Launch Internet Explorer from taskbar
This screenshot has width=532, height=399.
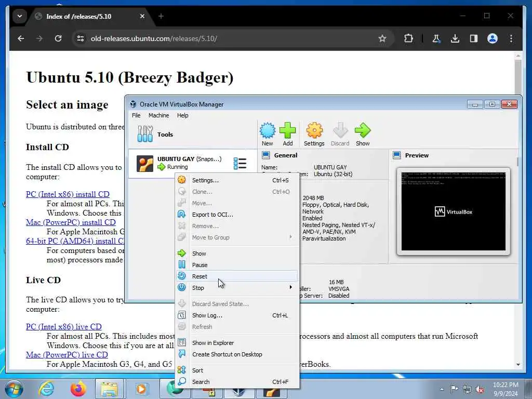(x=46, y=389)
